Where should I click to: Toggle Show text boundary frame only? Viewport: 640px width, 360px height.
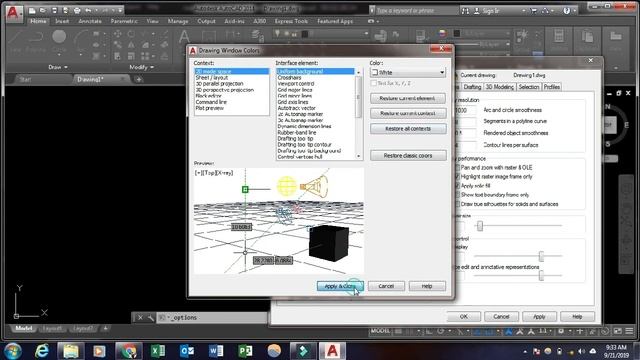coord(457,195)
